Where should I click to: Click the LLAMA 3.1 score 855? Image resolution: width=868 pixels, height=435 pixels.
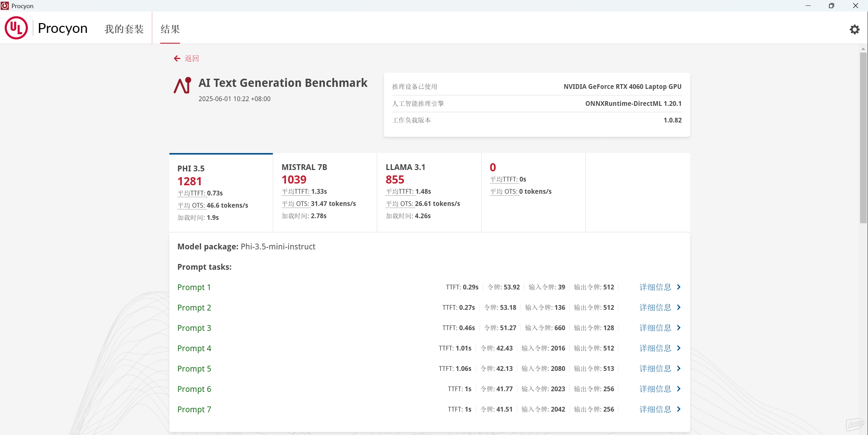[x=395, y=179]
